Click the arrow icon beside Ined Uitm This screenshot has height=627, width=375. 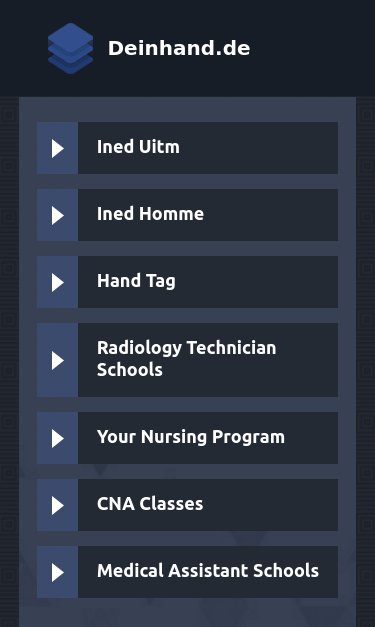coord(58,148)
